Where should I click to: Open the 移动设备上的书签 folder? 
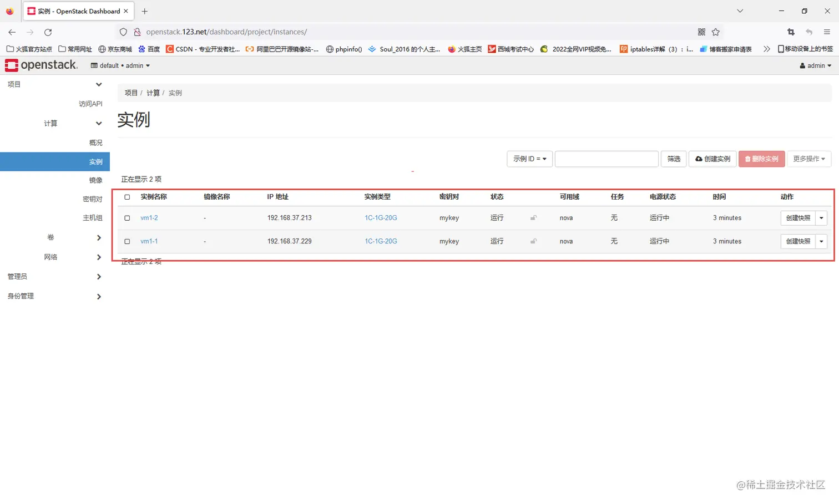tap(805, 49)
